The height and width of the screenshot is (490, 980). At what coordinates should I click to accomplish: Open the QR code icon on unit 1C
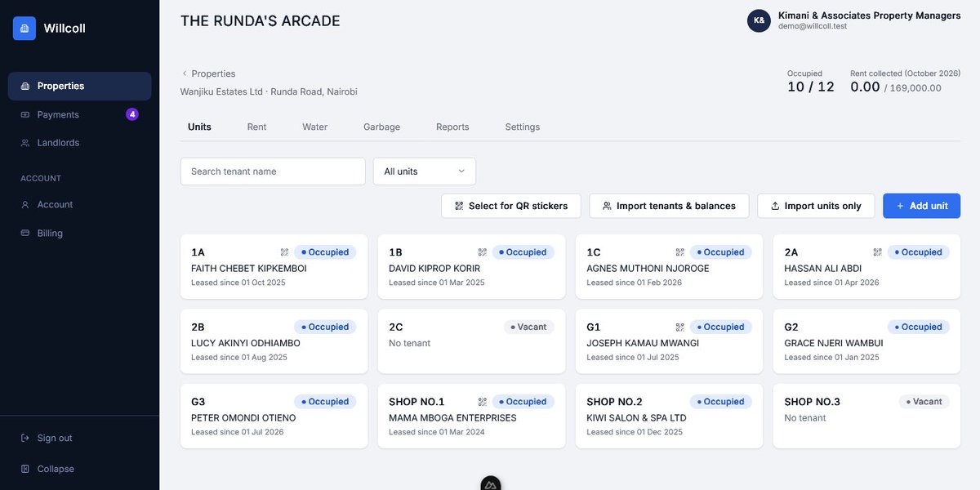tap(679, 252)
